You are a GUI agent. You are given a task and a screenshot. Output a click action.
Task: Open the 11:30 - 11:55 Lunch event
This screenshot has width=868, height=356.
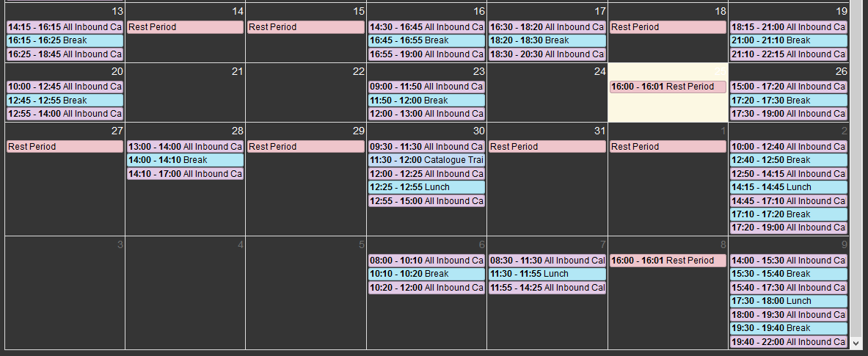click(x=547, y=274)
